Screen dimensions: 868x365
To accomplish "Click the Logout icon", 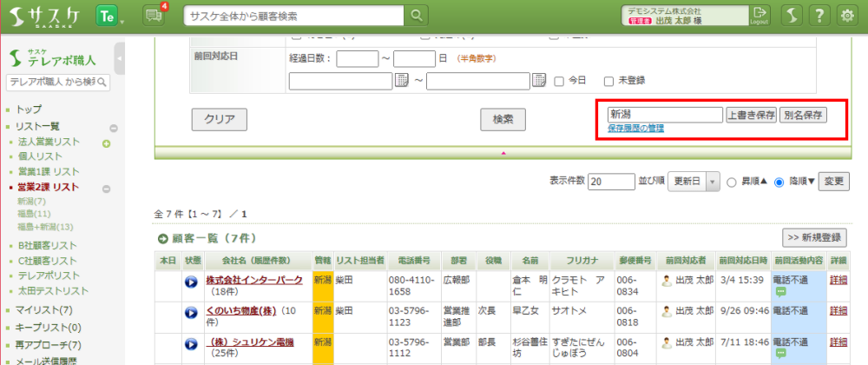I will click(759, 15).
